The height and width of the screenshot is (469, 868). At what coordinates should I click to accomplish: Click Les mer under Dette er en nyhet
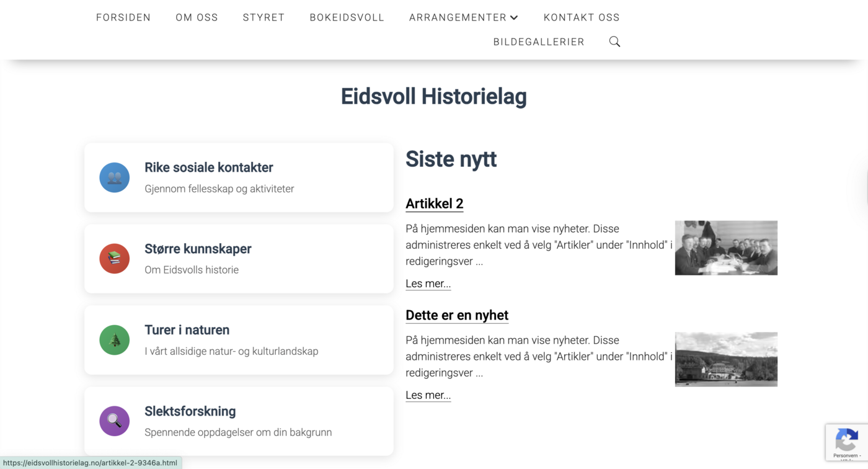pos(428,395)
